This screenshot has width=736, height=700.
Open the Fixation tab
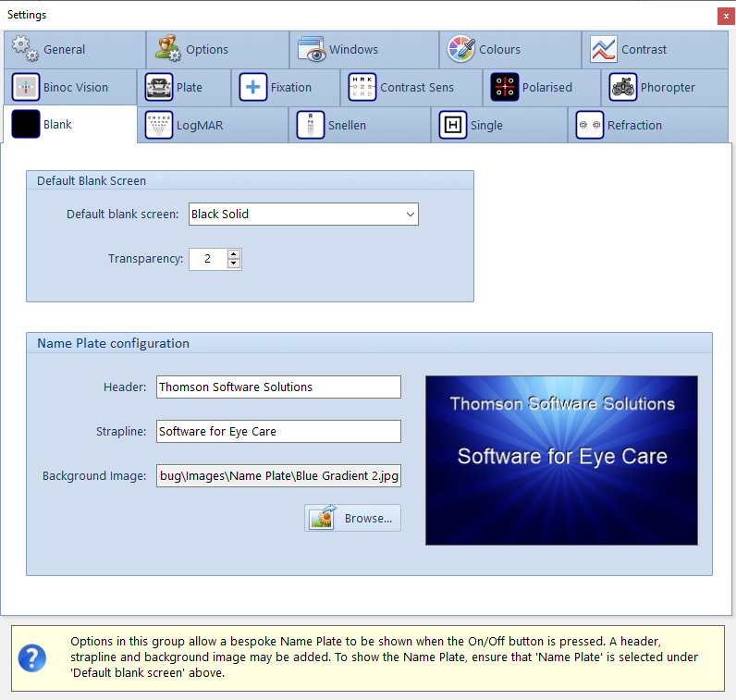pyautogui.click(x=286, y=87)
